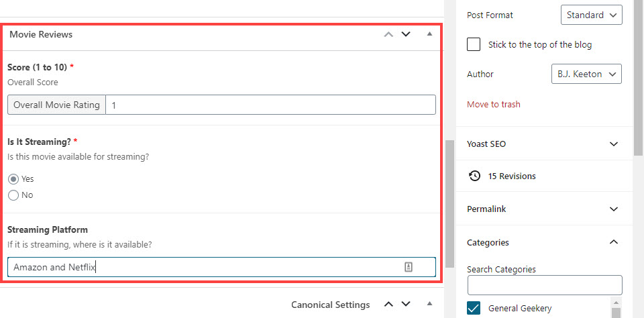This screenshot has height=318, width=644.
Task: Open the Post Format dropdown
Action: pos(591,15)
